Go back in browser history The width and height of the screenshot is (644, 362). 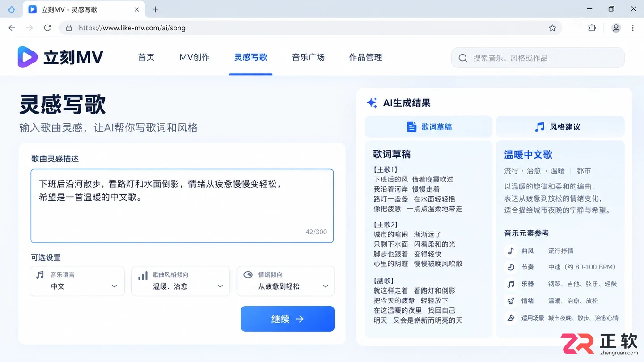tap(12, 28)
